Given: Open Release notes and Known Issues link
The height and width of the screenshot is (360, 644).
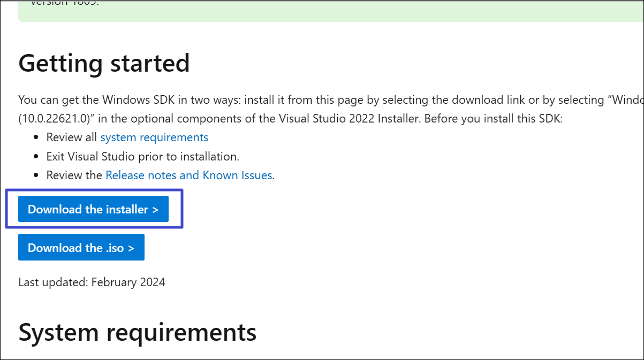Looking at the screenshot, I should (x=189, y=175).
